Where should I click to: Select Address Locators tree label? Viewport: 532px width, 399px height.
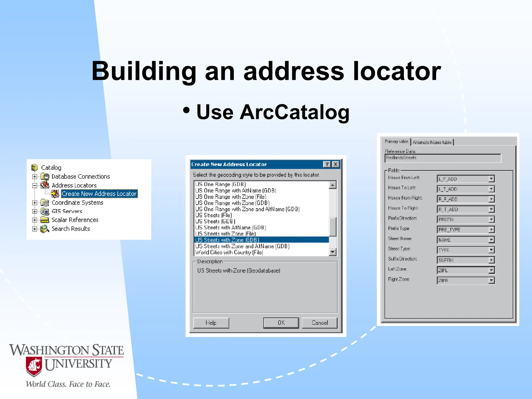74,185
